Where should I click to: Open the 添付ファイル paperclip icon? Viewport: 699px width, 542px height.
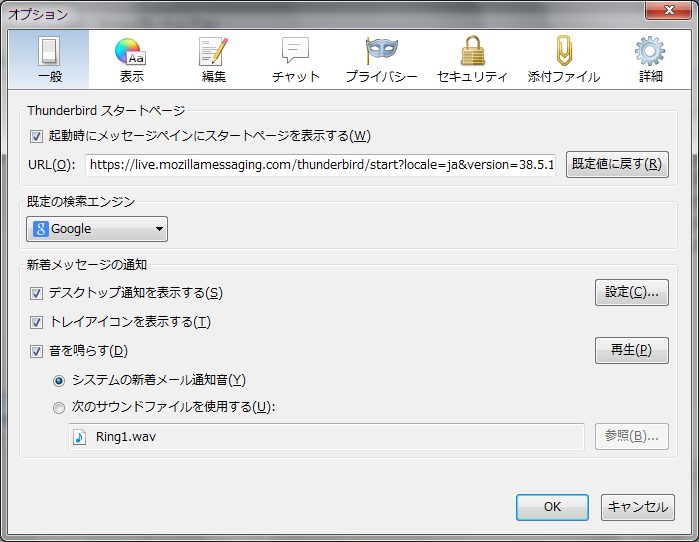pyautogui.click(x=564, y=51)
